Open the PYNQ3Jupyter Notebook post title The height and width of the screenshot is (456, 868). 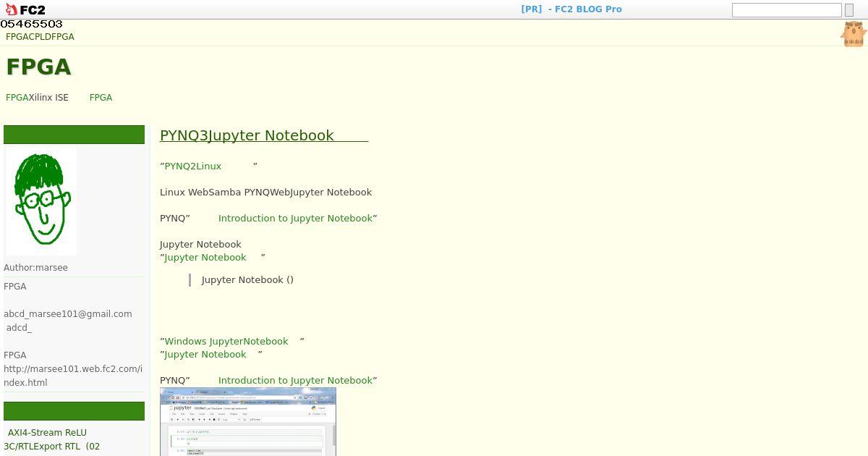coord(264,135)
